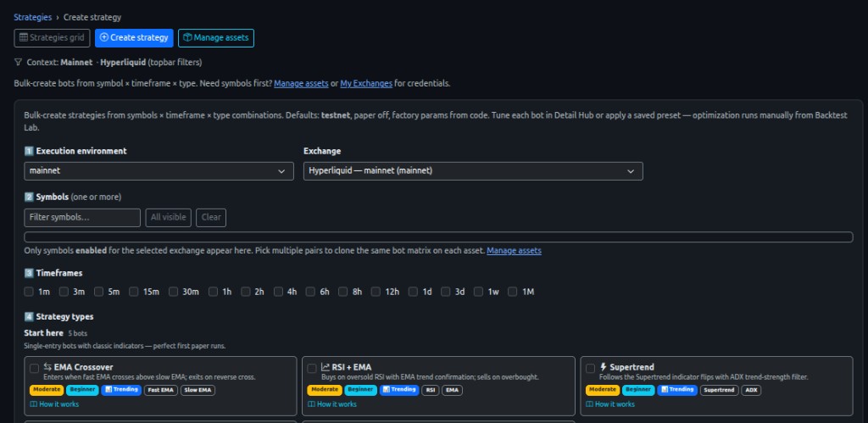Enable the 5m timeframe checkbox
868x423 pixels.
98,292
